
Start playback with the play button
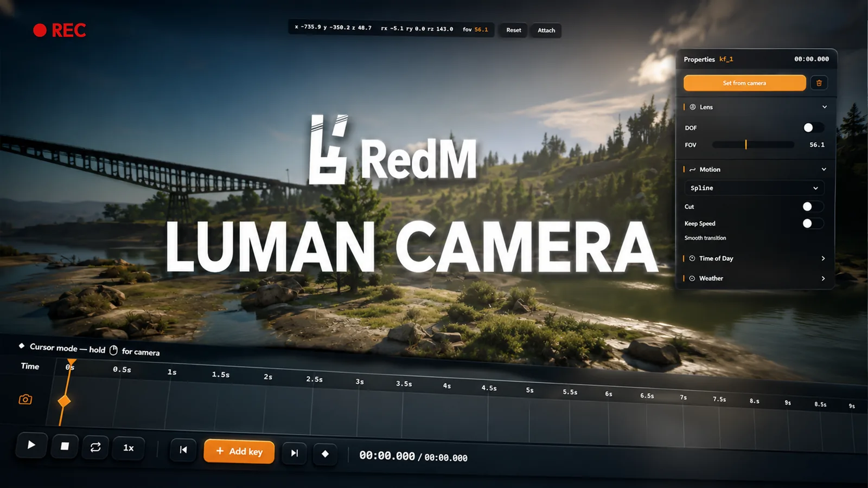31,445
